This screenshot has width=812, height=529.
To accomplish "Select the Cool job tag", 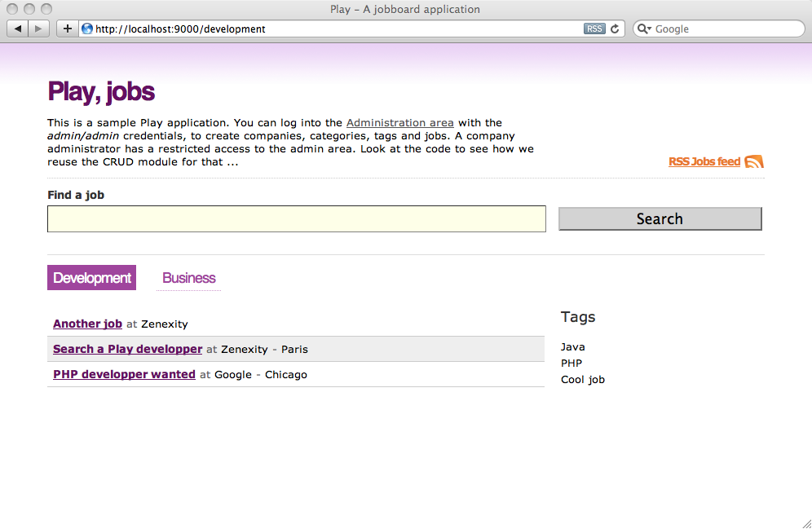I will point(582,379).
